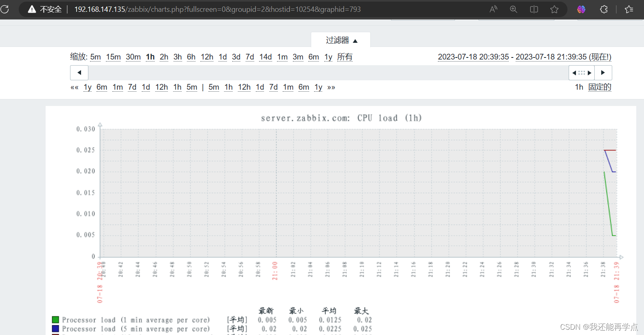Viewport: 644px width, 335px height.
Task: Shift time period forward by 1y
Action: (318, 87)
